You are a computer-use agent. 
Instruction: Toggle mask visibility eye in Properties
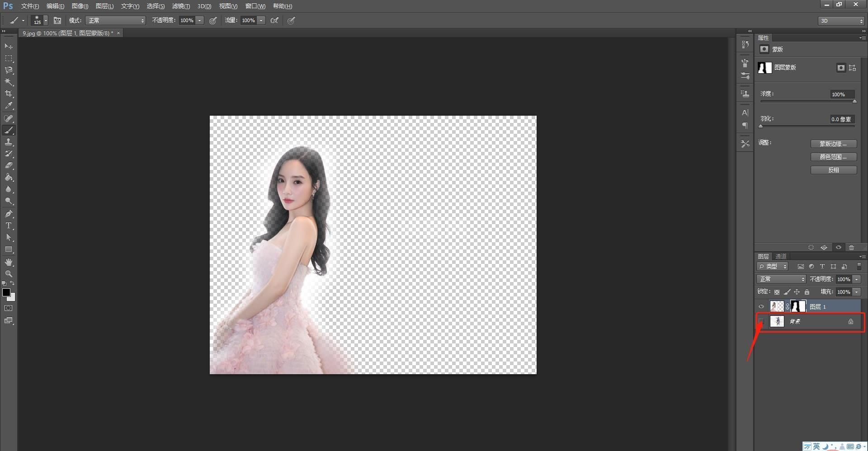click(x=839, y=247)
